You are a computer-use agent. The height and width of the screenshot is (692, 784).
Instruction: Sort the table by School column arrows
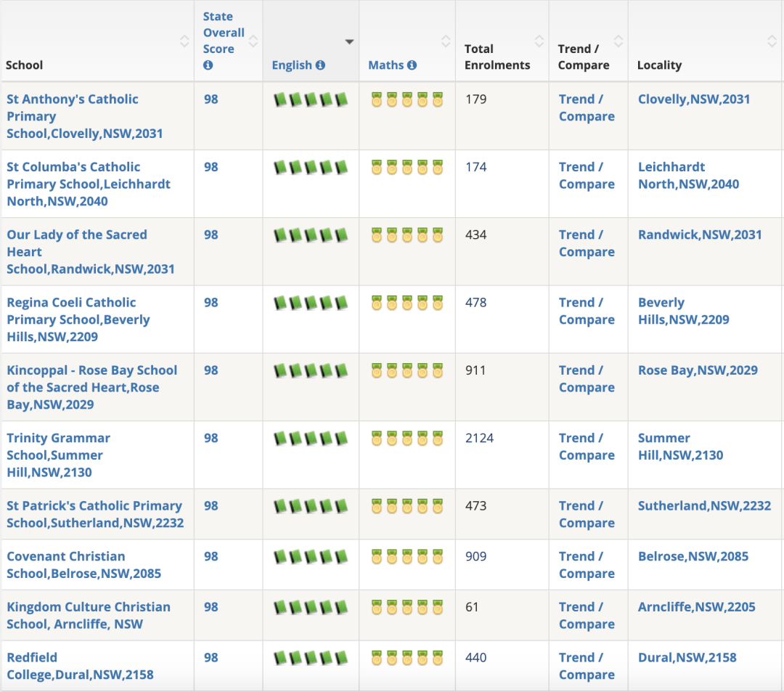[184, 41]
